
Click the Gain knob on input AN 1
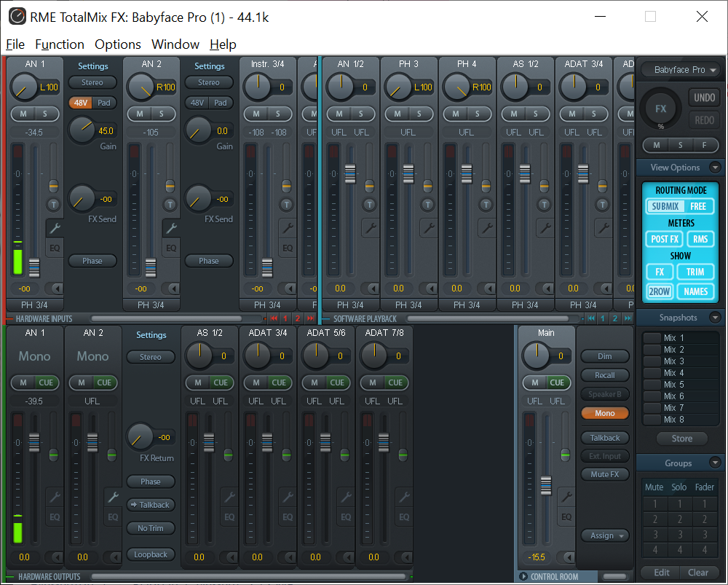pyautogui.click(x=82, y=130)
